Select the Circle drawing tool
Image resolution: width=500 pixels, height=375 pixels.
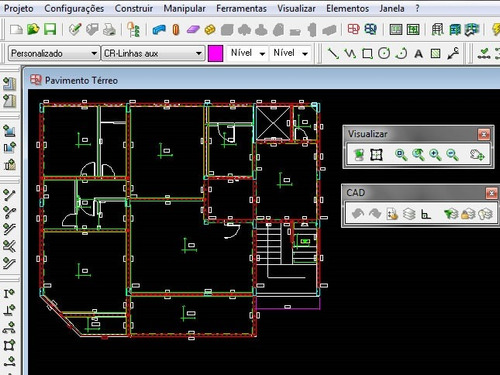click(384, 53)
